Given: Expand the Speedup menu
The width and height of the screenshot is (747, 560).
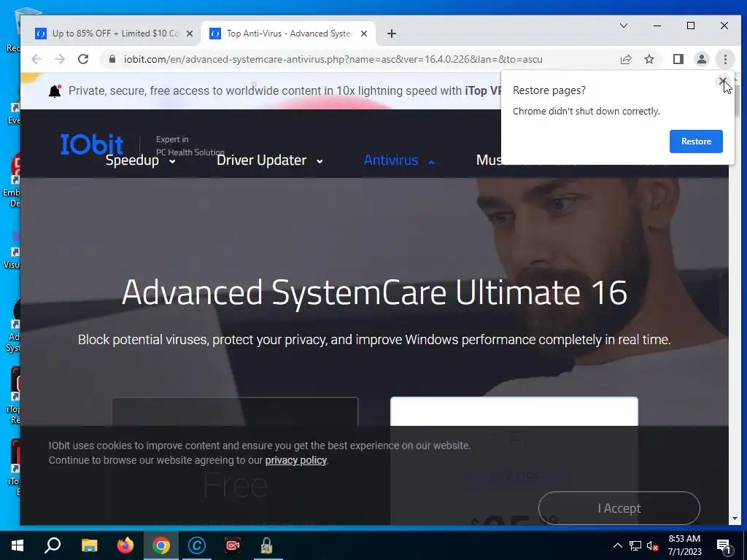Looking at the screenshot, I should 140,160.
